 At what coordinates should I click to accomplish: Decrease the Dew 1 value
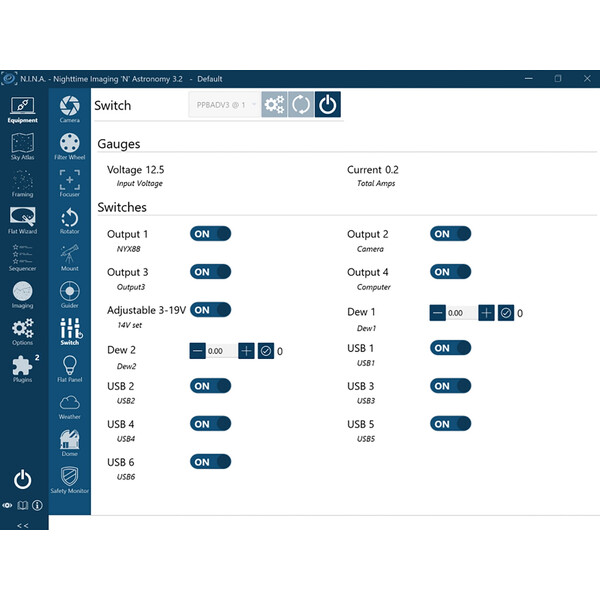coord(437,313)
